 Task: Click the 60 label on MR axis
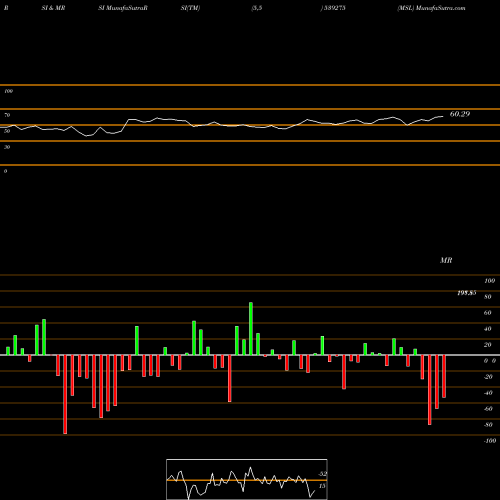click(x=488, y=313)
